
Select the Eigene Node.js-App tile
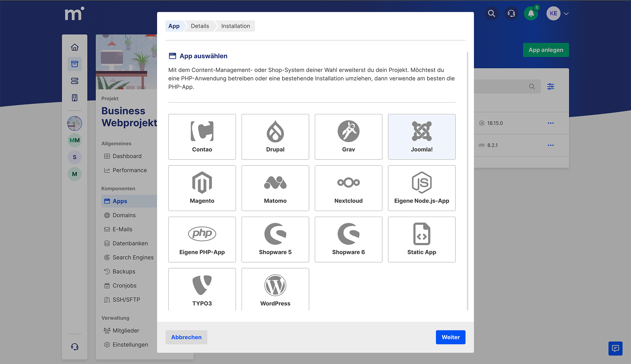tap(422, 188)
